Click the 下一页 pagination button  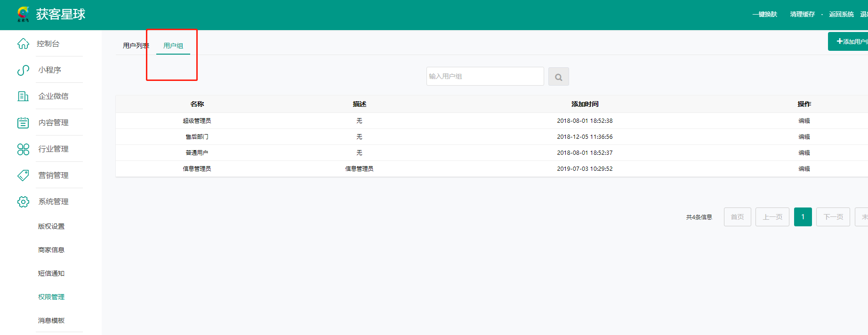(x=833, y=217)
